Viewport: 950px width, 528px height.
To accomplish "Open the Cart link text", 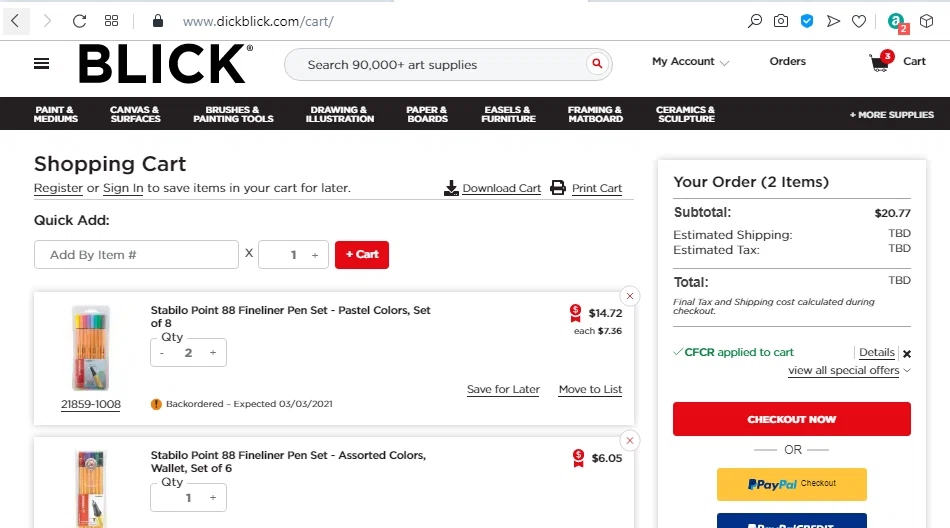I will [914, 61].
